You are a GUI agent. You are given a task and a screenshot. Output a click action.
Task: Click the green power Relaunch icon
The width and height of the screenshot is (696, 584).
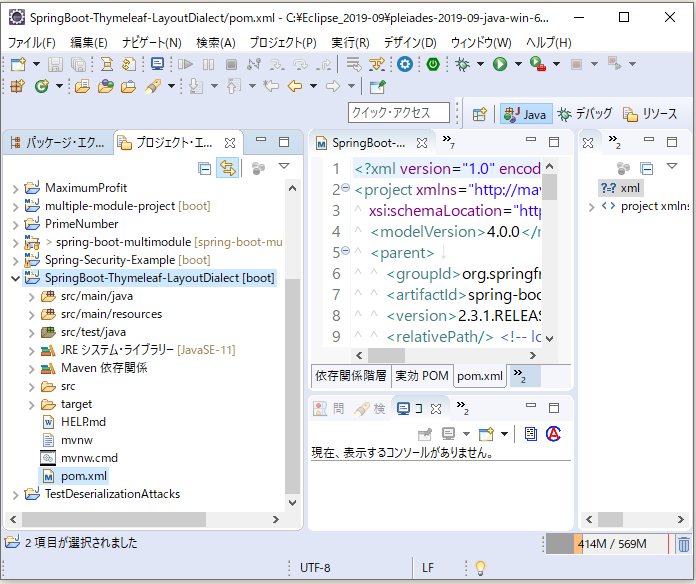(433, 64)
